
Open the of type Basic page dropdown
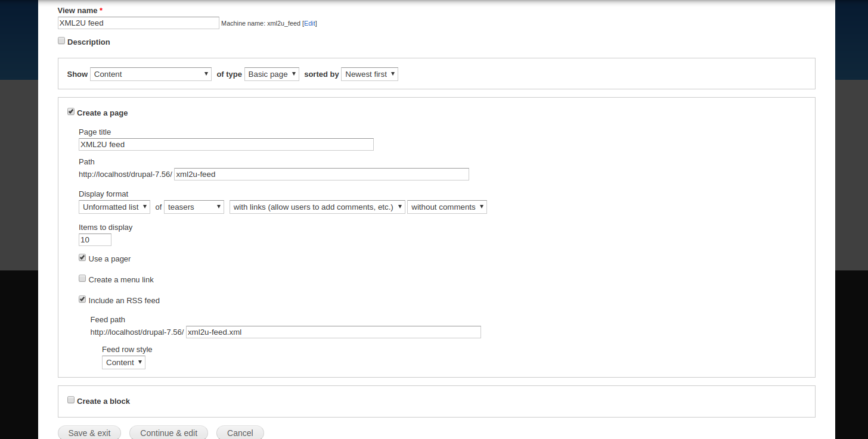(x=272, y=74)
